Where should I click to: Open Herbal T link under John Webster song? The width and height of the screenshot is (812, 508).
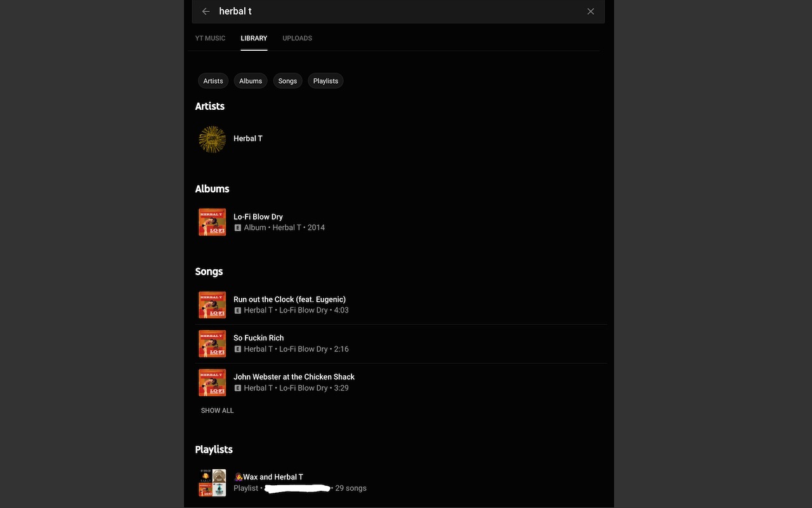258,388
